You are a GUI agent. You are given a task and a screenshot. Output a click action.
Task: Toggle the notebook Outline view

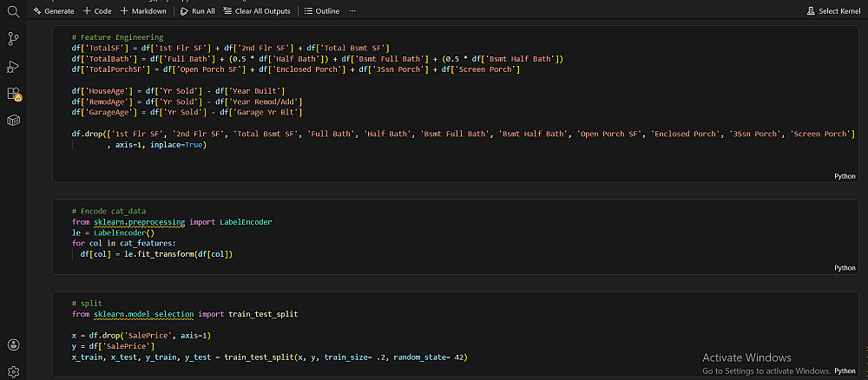[x=322, y=11]
